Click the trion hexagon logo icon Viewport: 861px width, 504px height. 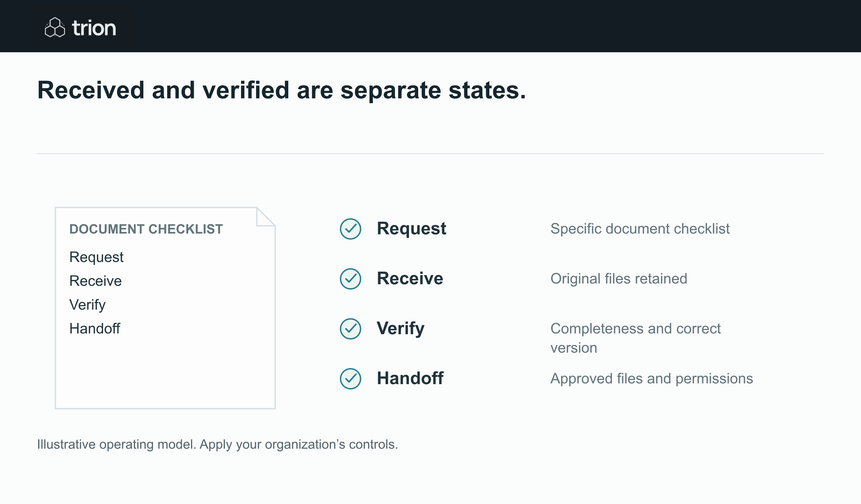pyautogui.click(x=55, y=27)
